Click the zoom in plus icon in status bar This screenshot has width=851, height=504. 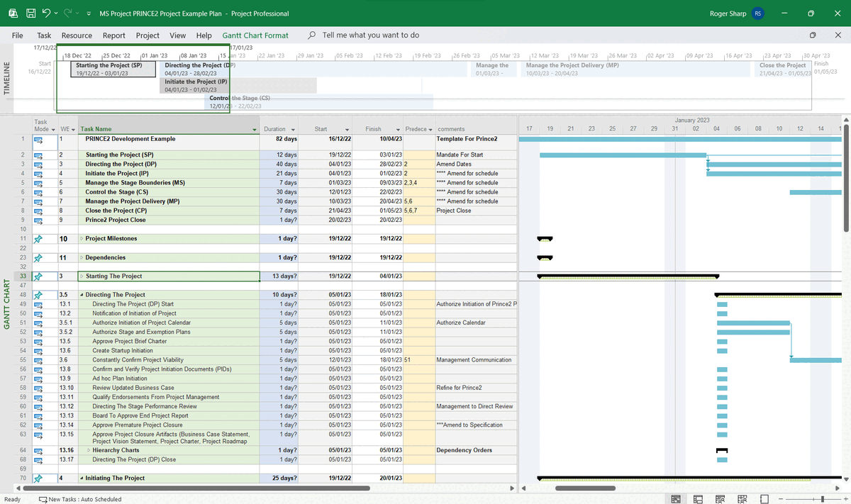pyautogui.click(x=845, y=498)
